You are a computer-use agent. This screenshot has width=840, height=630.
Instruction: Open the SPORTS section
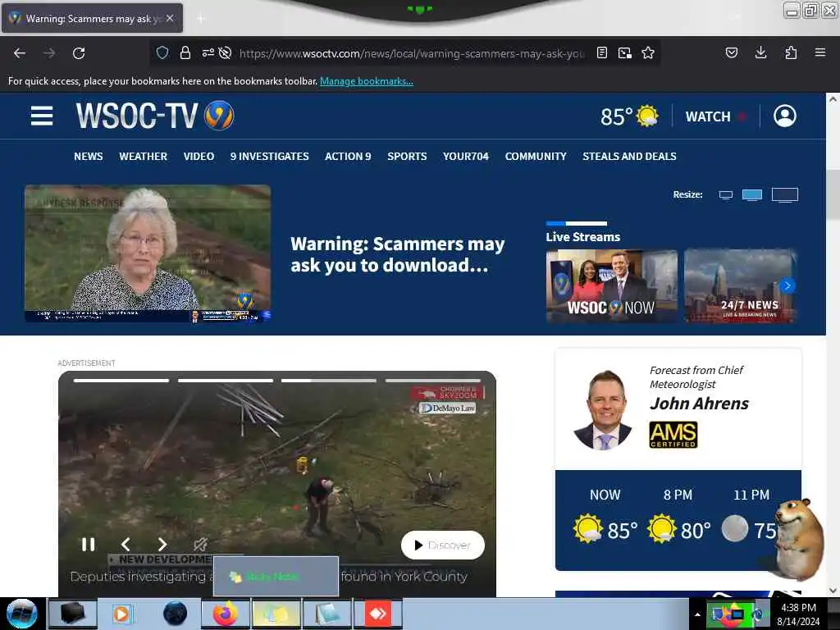coord(407,157)
